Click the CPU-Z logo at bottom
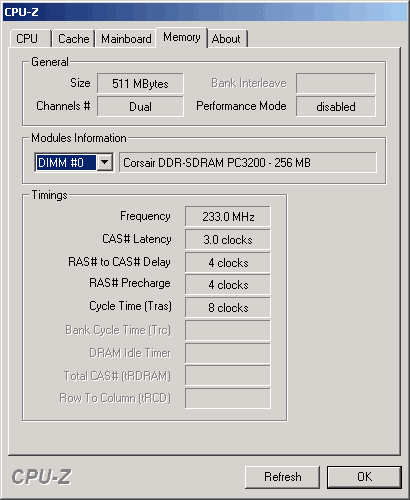Viewport: 410px width, 500px height. click(42, 477)
